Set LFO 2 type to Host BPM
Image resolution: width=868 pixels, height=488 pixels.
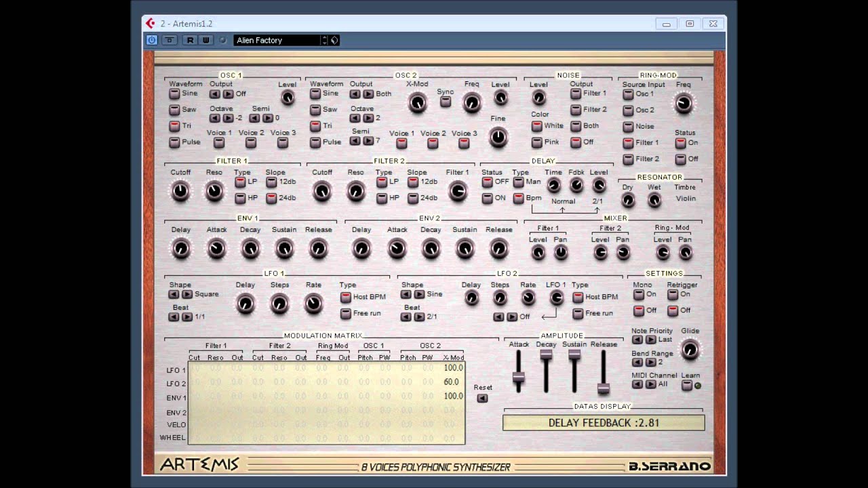[x=578, y=297]
